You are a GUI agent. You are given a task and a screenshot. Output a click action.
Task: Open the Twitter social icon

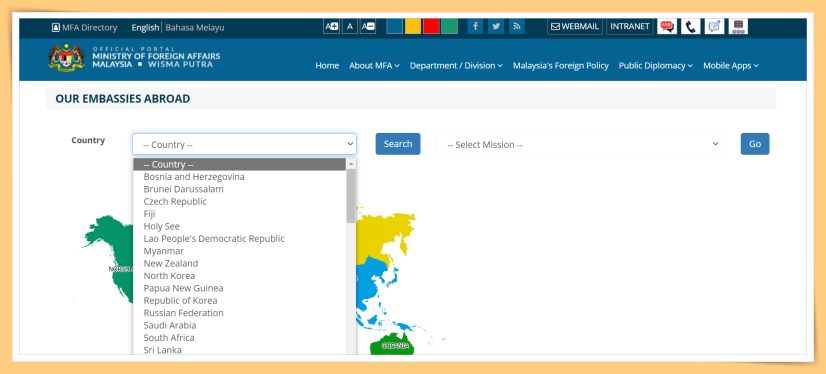[496, 26]
